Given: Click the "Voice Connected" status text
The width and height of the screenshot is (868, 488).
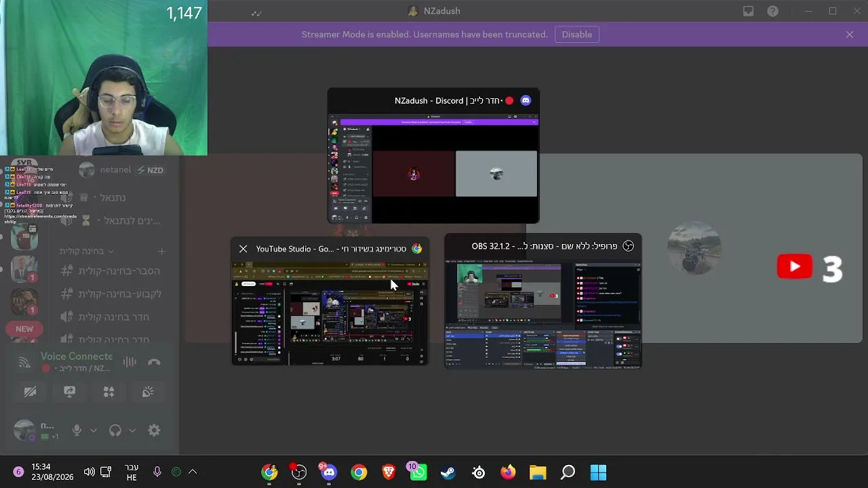Looking at the screenshot, I should coord(77,357).
